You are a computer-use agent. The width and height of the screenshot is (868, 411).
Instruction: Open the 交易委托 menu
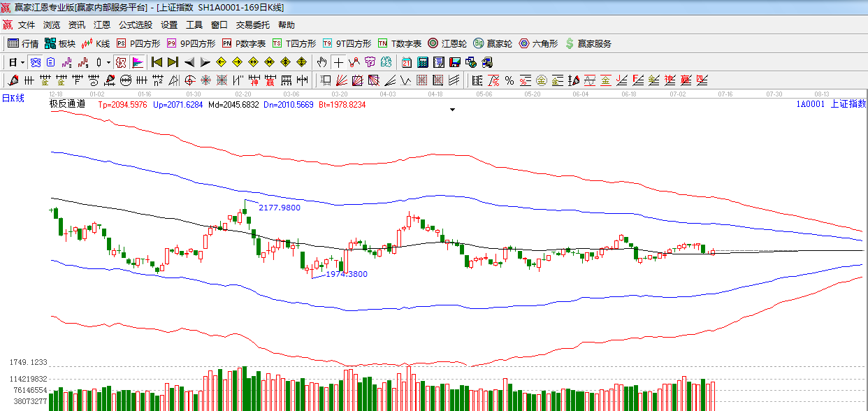(x=252, y=25)
